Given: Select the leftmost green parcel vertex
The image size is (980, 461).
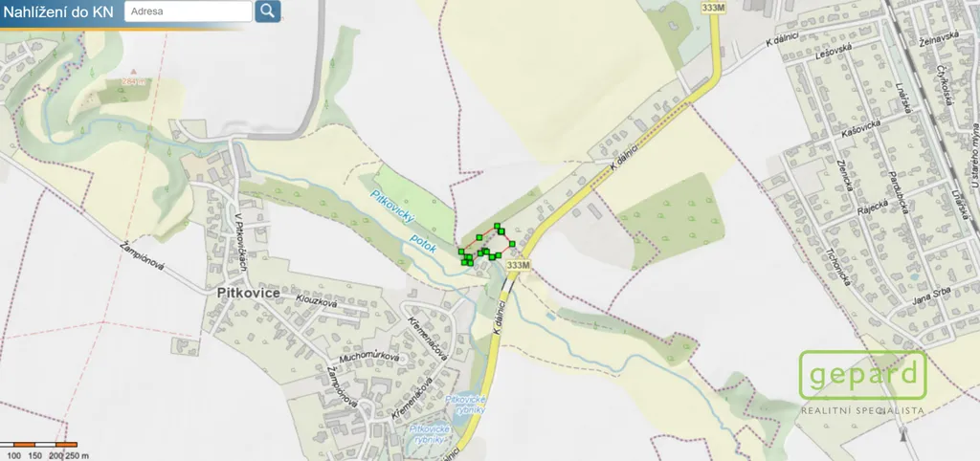Looking at the screenshot, I should tap(460, 252).
